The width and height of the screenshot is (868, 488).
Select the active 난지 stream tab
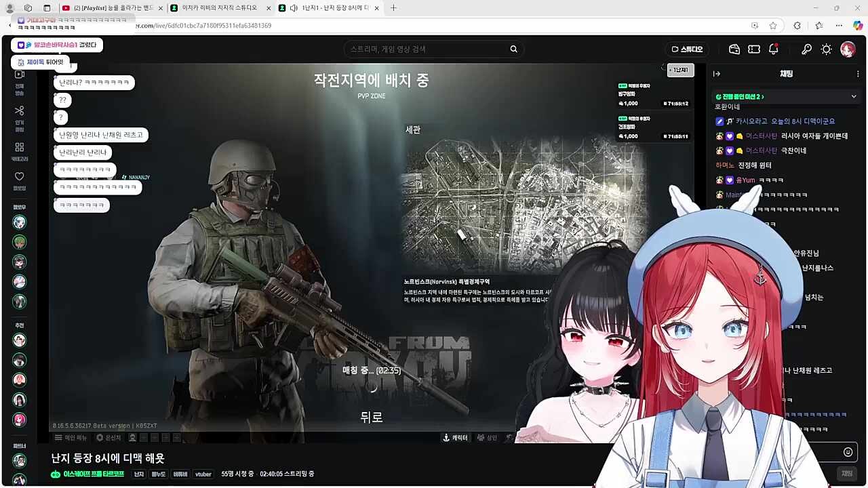coord(329,8)
